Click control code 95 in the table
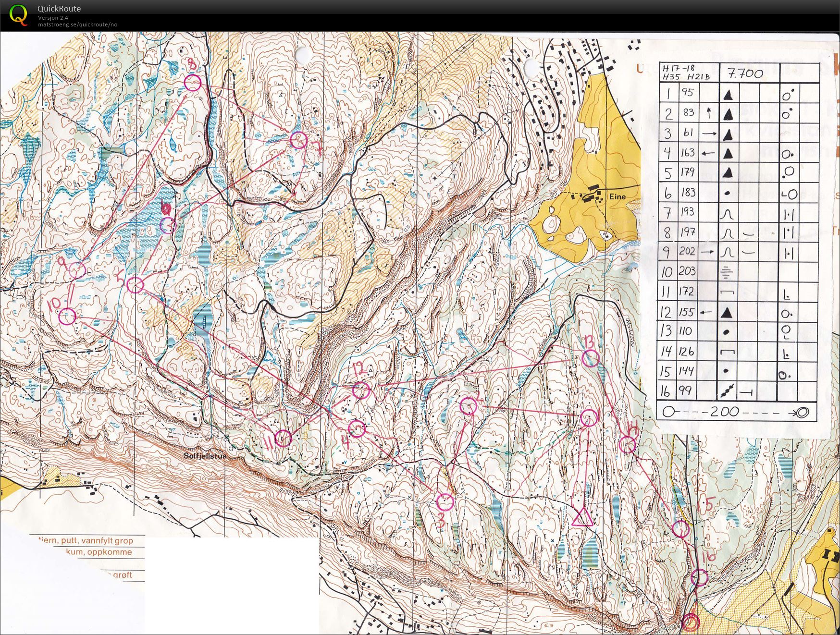Image resolution: width=840 pixels, height=635 pixels. click(687, 92)
